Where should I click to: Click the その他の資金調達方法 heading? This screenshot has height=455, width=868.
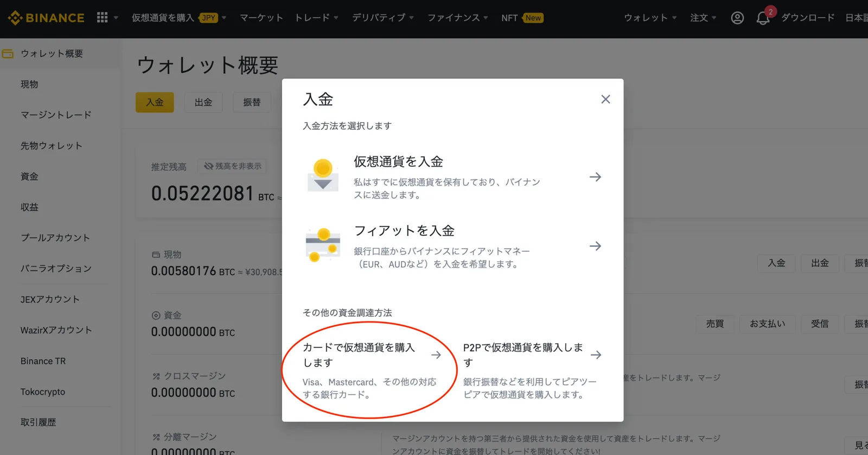pos(347,313)
